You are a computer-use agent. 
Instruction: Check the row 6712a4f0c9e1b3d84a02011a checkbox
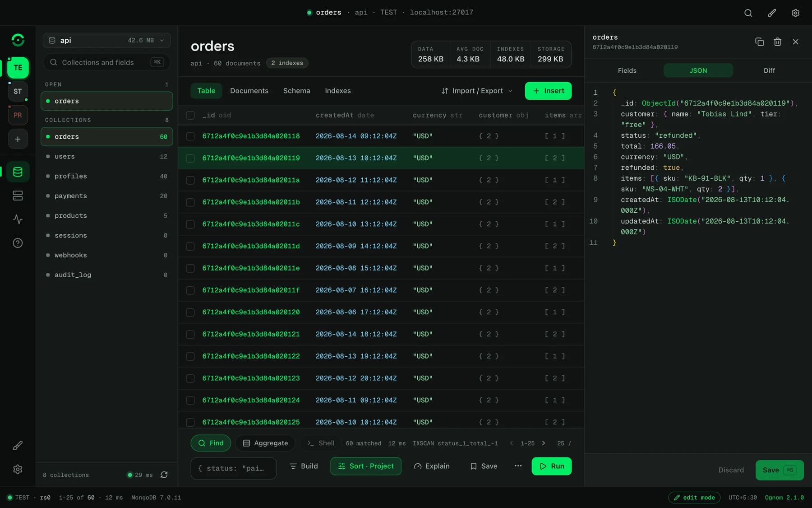coord(190,180)
